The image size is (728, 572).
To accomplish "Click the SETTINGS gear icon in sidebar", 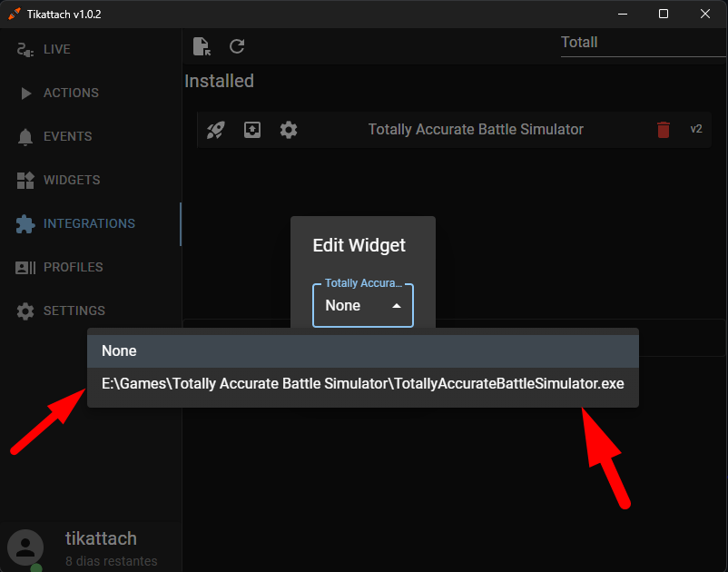I will (25, 311).
